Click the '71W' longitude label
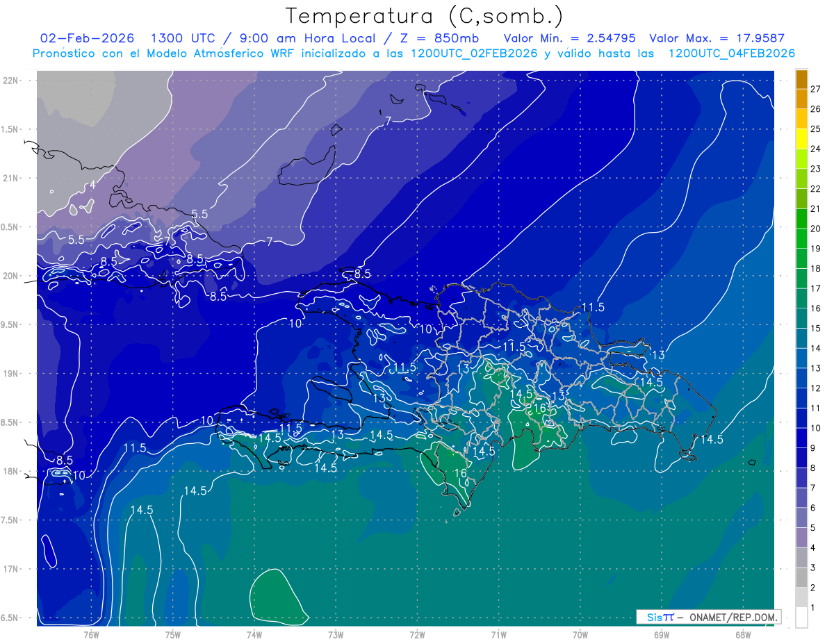 click(498, 634)
